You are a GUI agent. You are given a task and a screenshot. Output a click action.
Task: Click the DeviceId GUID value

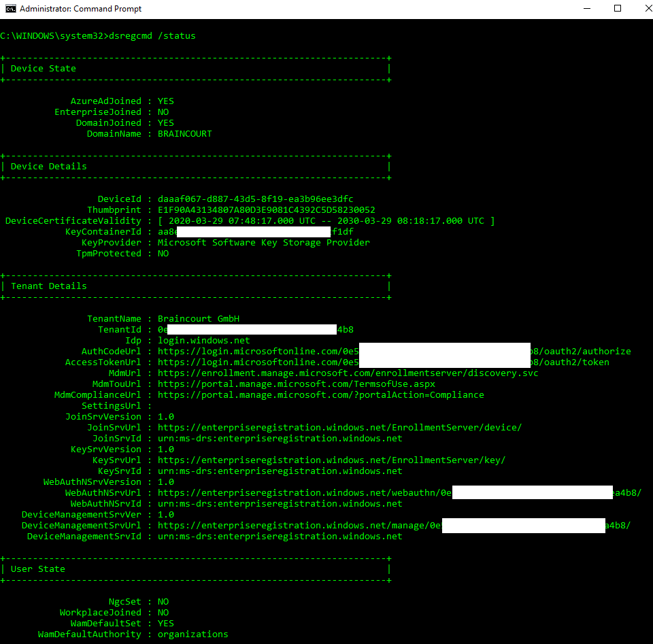(x=255, y=199)
